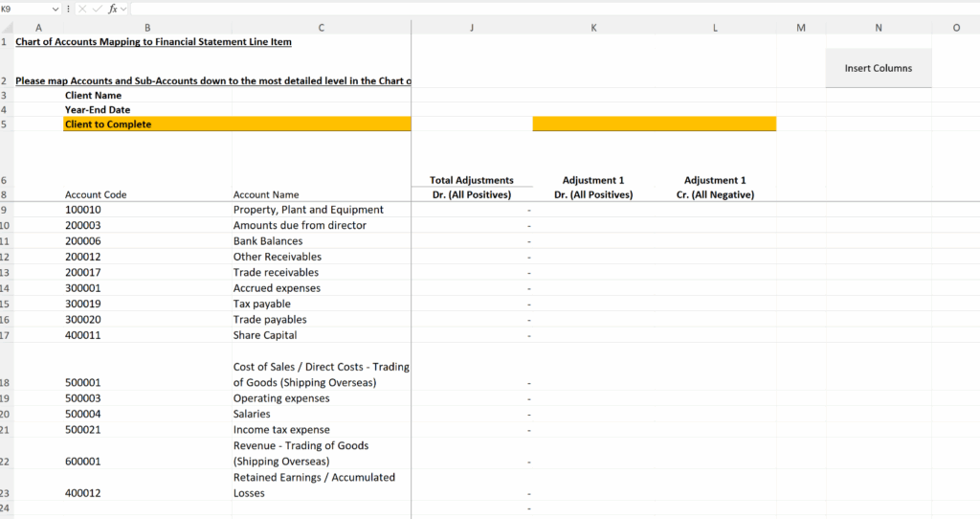Expand the formula bar function dropdown chevron
This screenshot has height=519, width=980.
pos(124,9)
